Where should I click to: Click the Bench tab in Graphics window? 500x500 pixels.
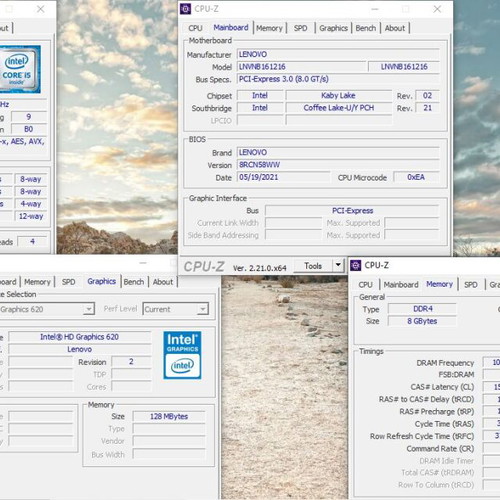[x=134, y=282]
